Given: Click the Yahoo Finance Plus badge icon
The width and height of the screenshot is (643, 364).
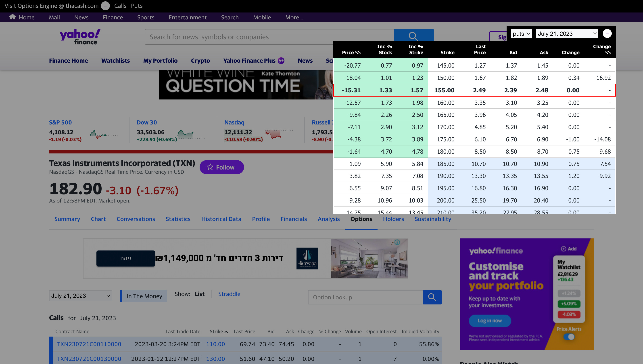Looking at the screenshot, I should pyautogui.click(x=281, y=60).
